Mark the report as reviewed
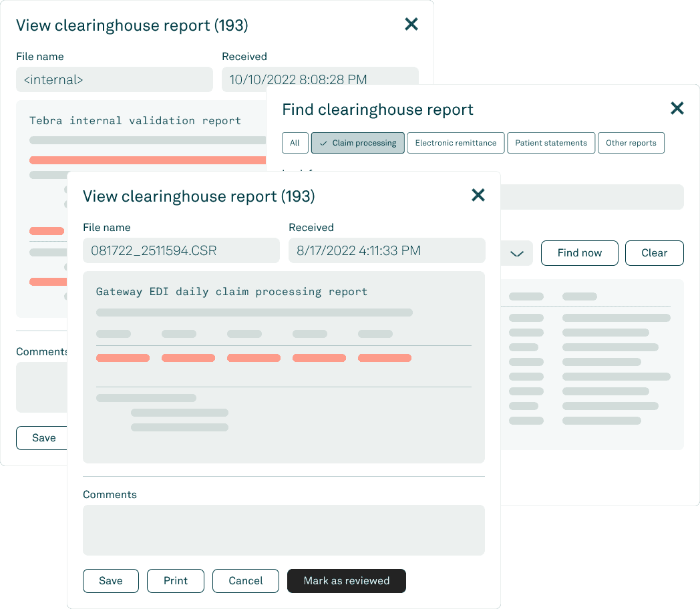 [346, 581]
